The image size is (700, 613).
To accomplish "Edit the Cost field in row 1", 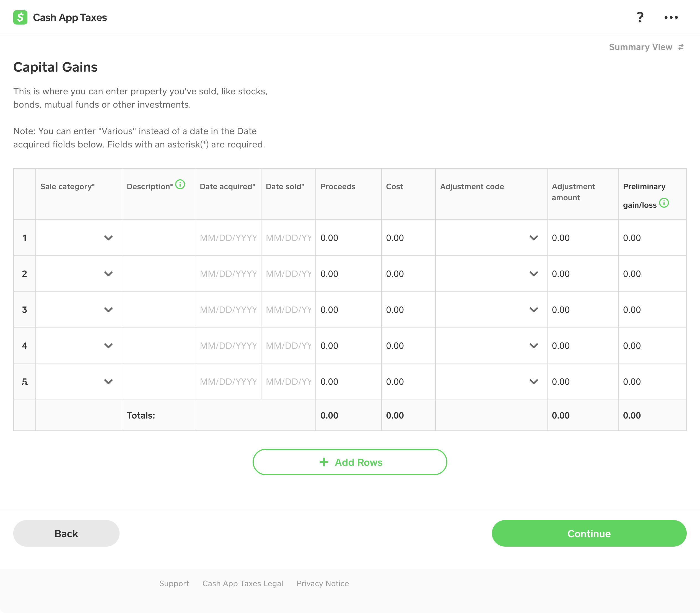I will pyautogui.click(x=408, y=238).
